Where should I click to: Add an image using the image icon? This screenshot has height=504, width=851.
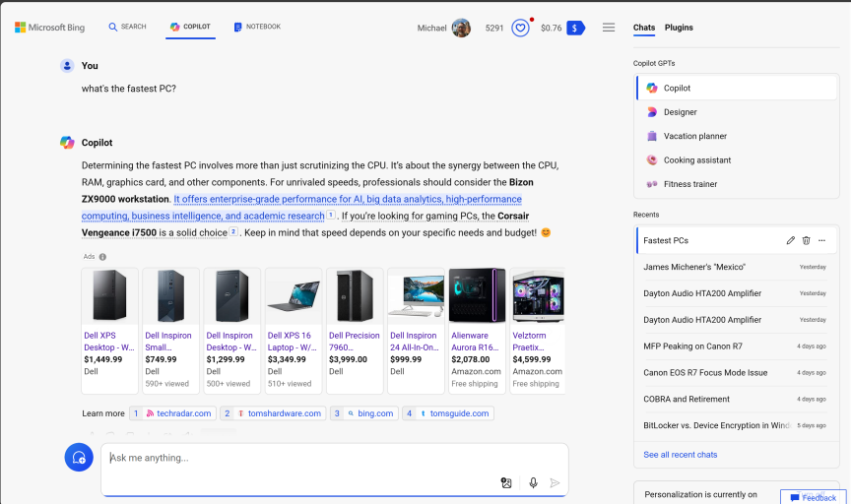pos(506,482)
